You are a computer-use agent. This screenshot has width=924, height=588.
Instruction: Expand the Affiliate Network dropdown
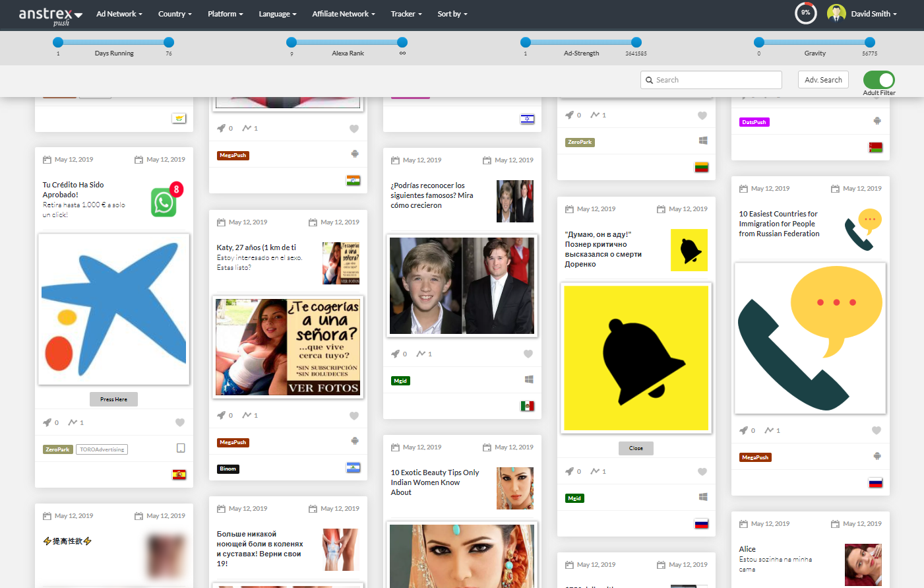pos(344,14)
